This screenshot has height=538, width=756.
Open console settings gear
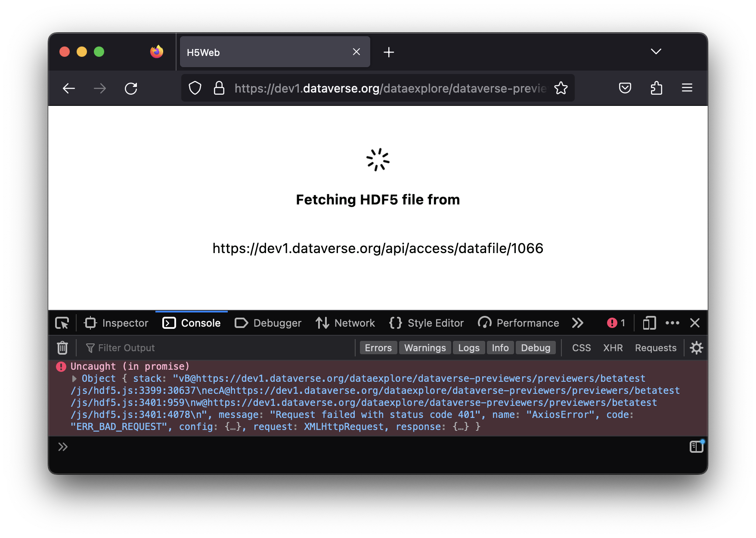click(x=696, y=348)
